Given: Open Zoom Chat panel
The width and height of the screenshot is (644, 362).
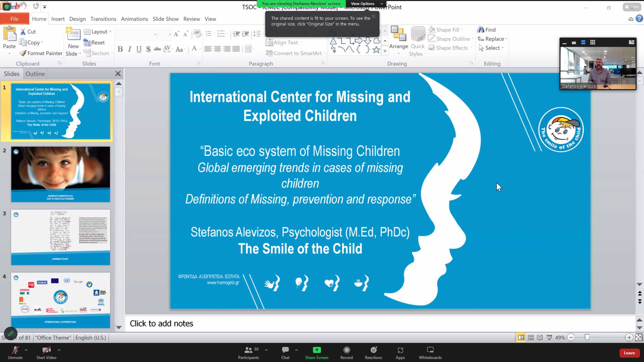Looking at the screenshot, I should pyautogui.click(x=285, y=353).
